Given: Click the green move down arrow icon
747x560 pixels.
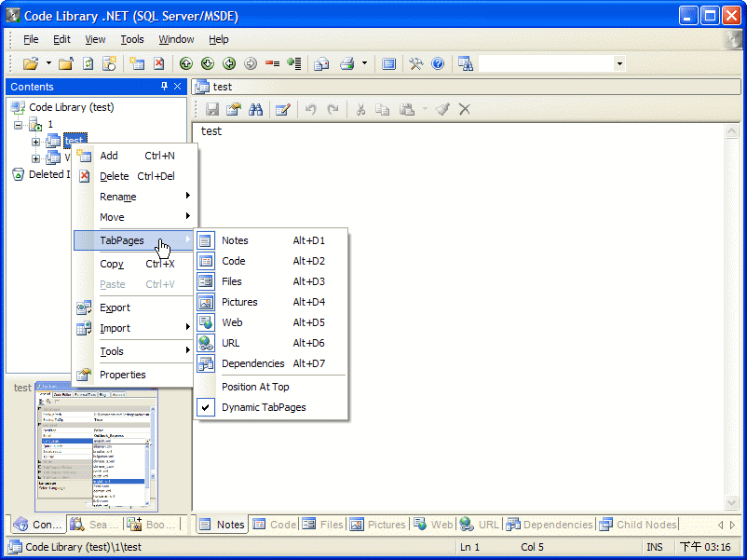Looking at the screenshot, I should coord(207,63).
